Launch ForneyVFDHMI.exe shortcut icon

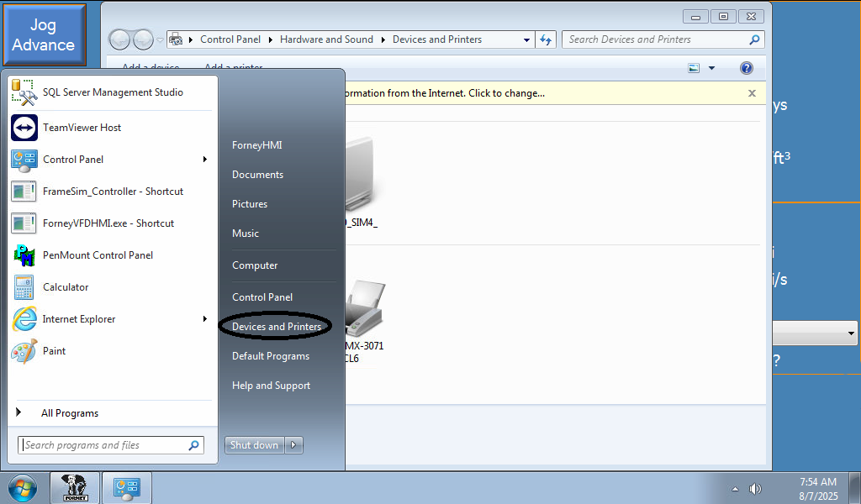24,223
